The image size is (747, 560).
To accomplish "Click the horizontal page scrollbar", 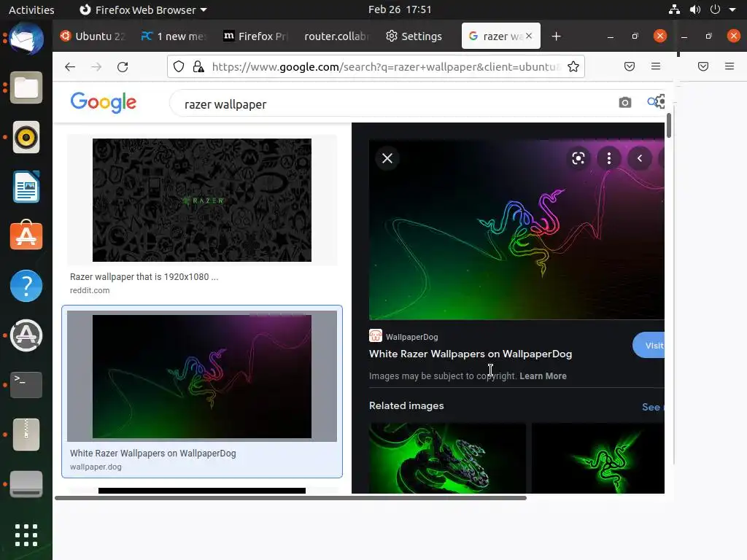I will [x=290, y=498].
